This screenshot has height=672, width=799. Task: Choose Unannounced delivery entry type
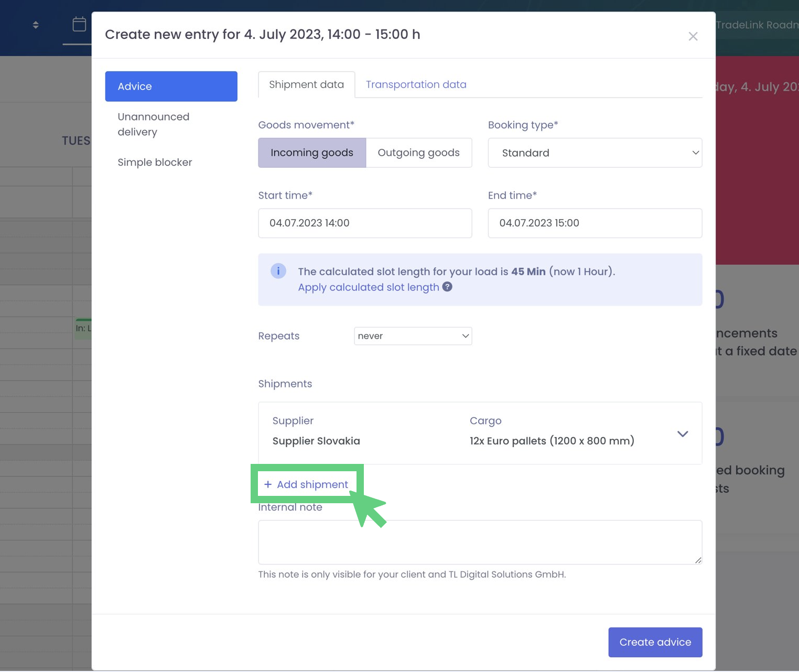click(154, 124)
